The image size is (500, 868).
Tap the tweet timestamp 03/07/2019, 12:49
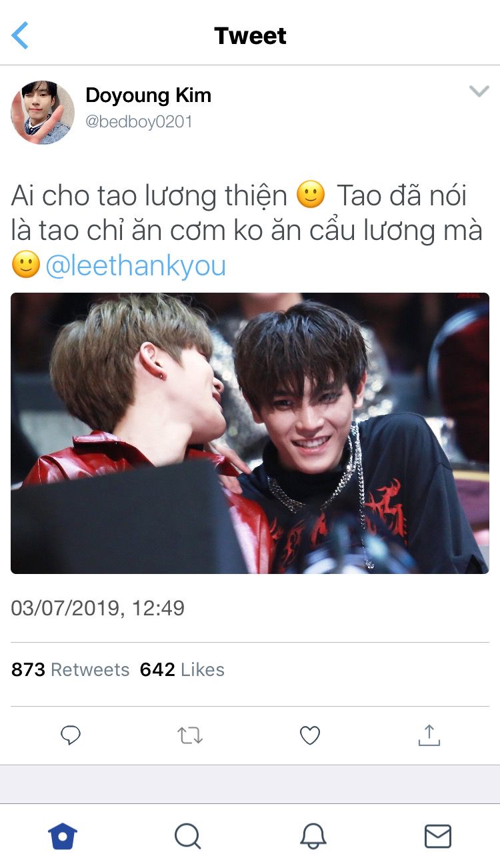pyautogui.click(x=98, y=608)
